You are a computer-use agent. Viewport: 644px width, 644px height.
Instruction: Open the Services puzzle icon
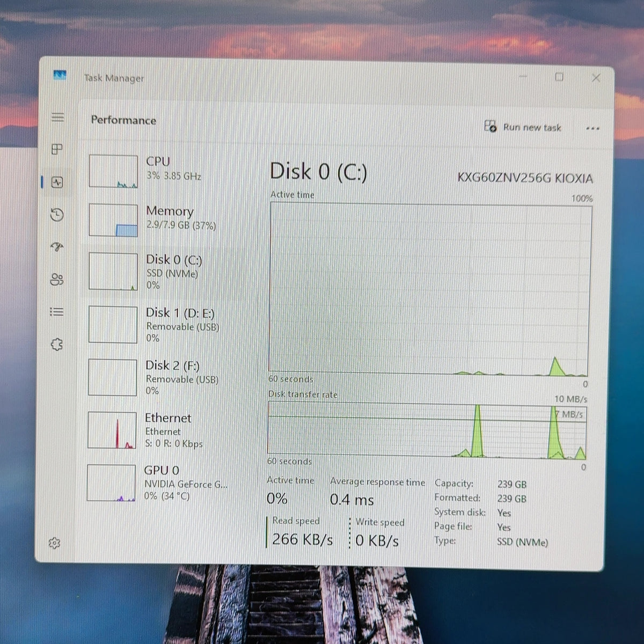57,344
